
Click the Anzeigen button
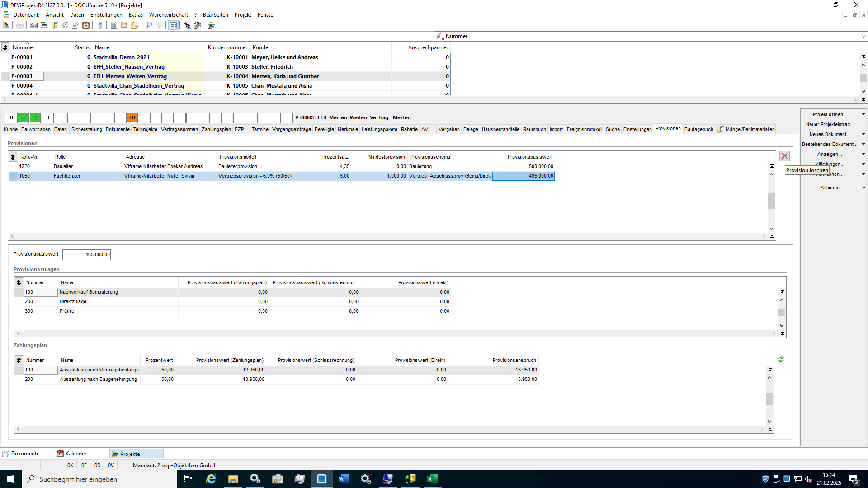pyautogui.click(x=830, y=154)
